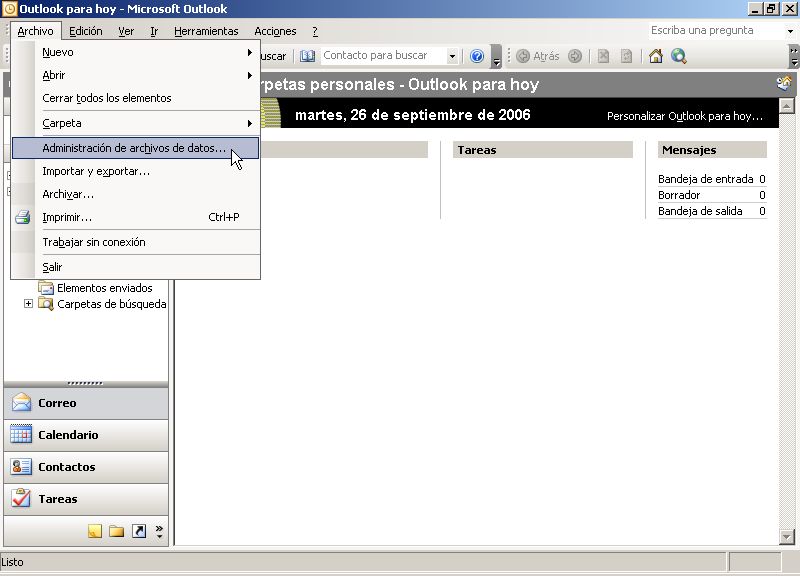Choose Salir to exit Outlook

click(x=135, y=267)
